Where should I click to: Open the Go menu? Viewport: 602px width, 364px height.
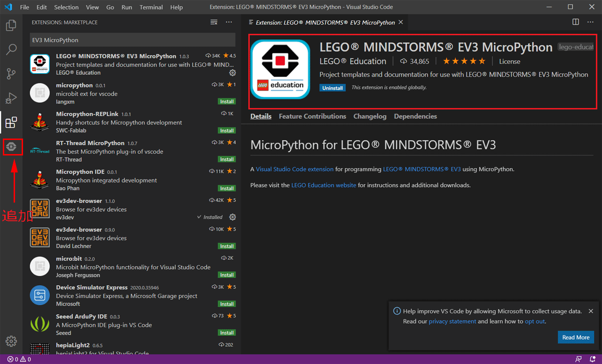coord(110,7)
